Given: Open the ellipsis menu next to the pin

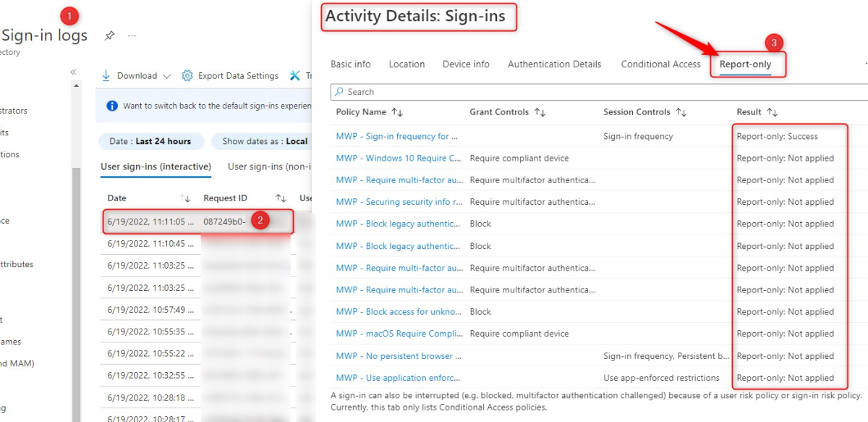Looking at the screenshot, I should pos(132,35).
